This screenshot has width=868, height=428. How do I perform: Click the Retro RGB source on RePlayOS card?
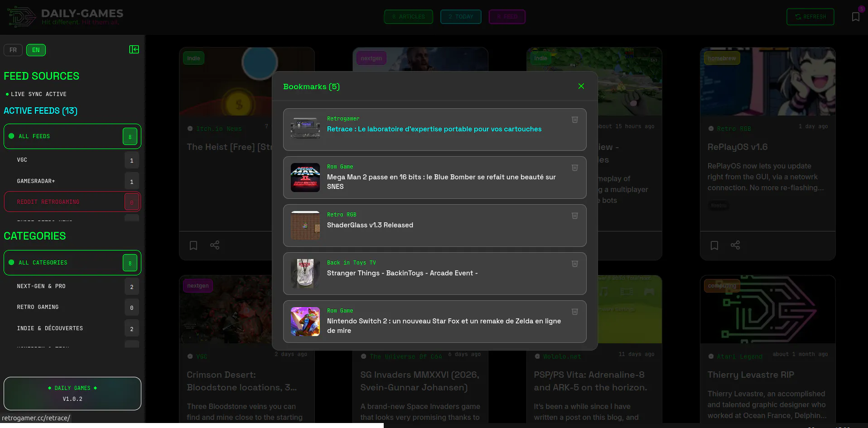pyautogui.click(x=734, y=129)
